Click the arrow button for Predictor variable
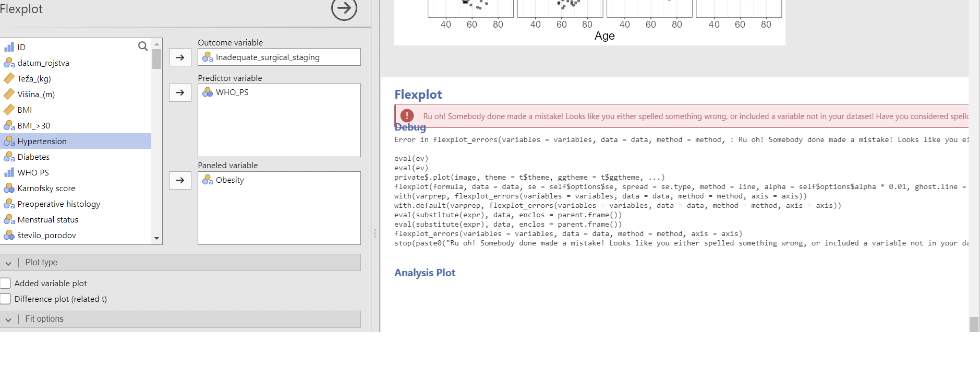Image resolution: width=980 pixels, height=376 pixels. pyautogui.click(x=180, y=92)
